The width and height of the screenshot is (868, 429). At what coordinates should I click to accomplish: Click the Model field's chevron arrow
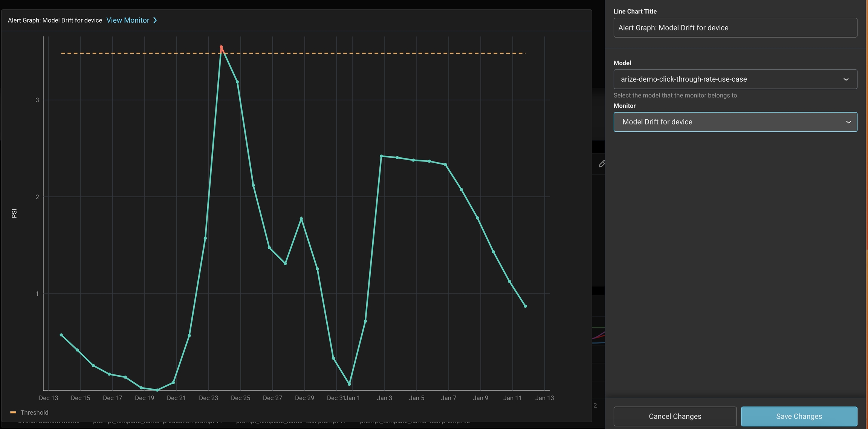click(846, 79)
